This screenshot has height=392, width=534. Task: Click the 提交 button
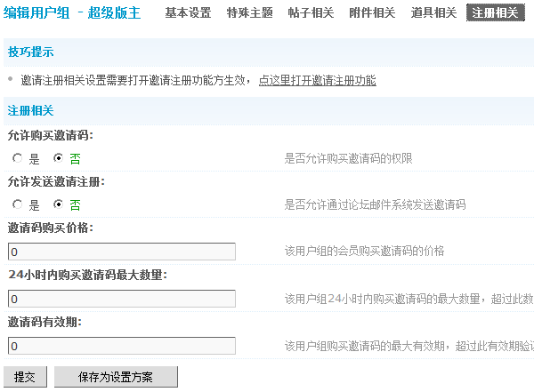(x=25, y=377)
